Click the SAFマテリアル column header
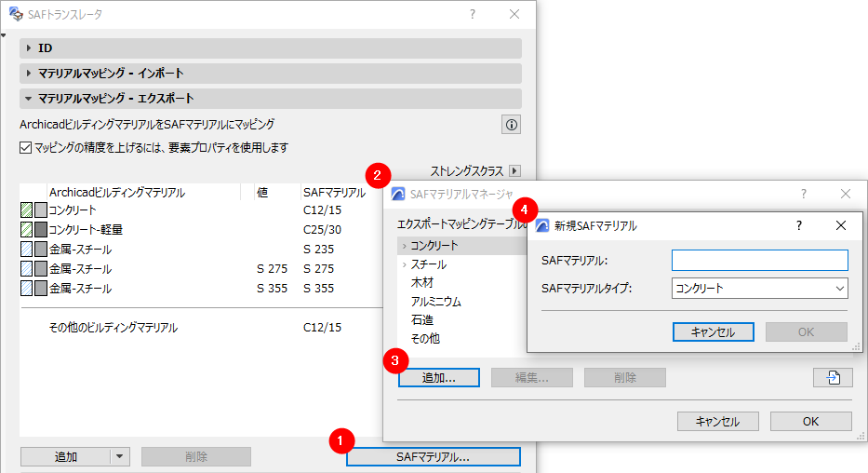Viewport: 868px width, 473px height. point(334,193)
